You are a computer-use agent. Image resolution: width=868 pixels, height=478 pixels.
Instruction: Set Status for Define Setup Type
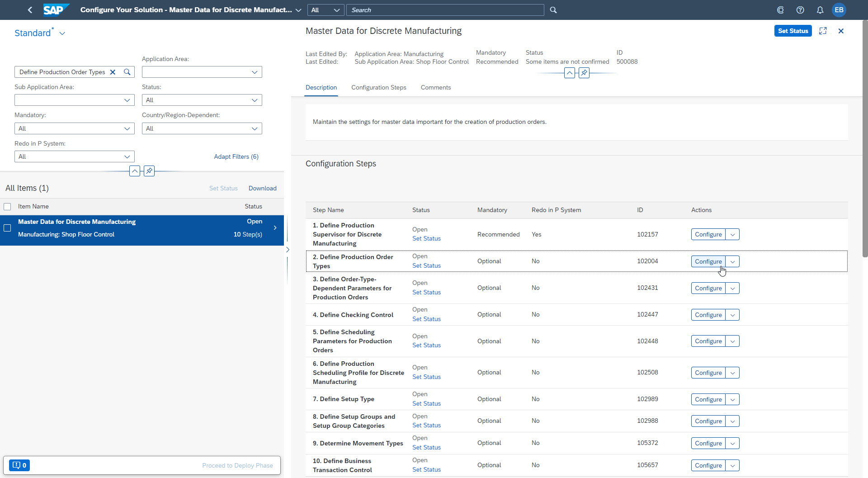(426, 403)
